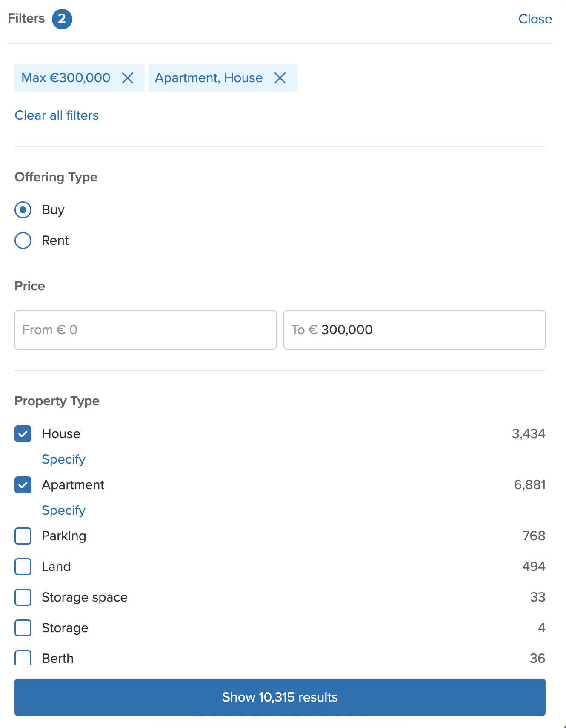Uncheck the House property type
The height and width of the screenshot is (728, 566).
(x=23, y=434)
